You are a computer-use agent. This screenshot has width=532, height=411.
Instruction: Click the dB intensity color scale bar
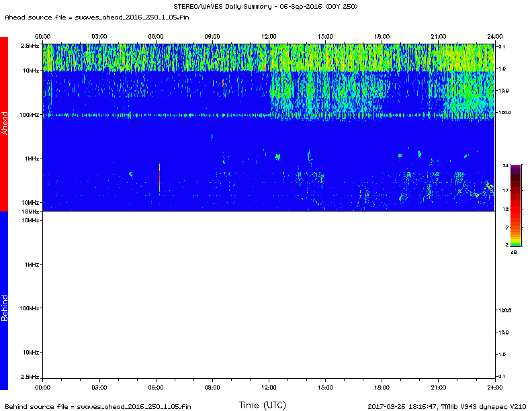pyautogui.click(x=515, y=203)
